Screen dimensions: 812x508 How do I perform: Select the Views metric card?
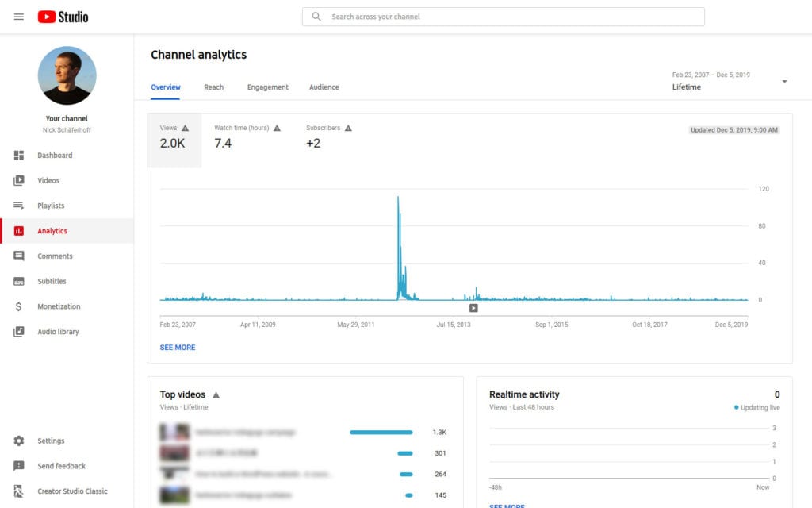click(x=174, y=135)
